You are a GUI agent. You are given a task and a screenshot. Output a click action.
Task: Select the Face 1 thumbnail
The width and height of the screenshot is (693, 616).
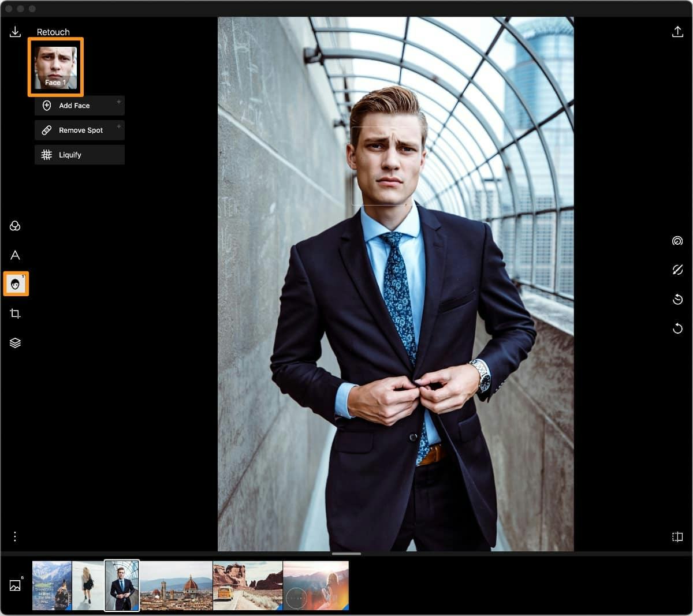pos(55,67)
